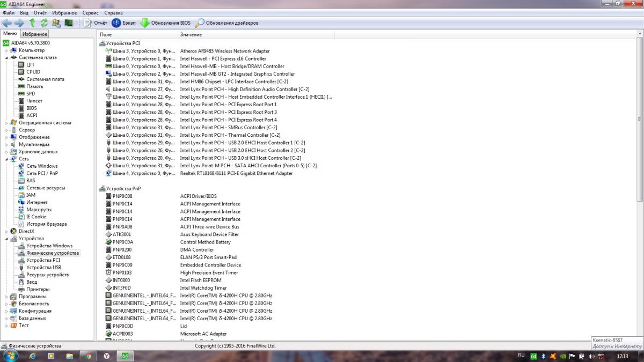
Task: Click the AIDA64 taskbar button
Action: [x=125, y=356]
